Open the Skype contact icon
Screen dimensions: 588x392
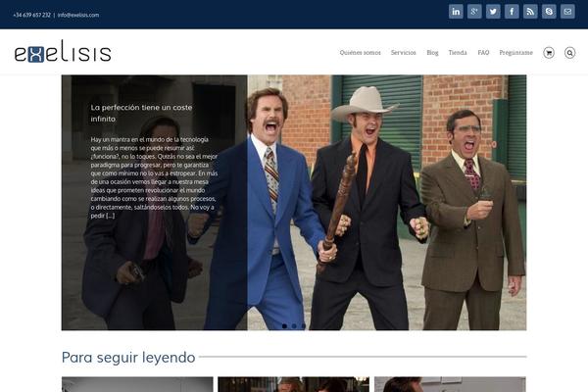tap(549, 12)
